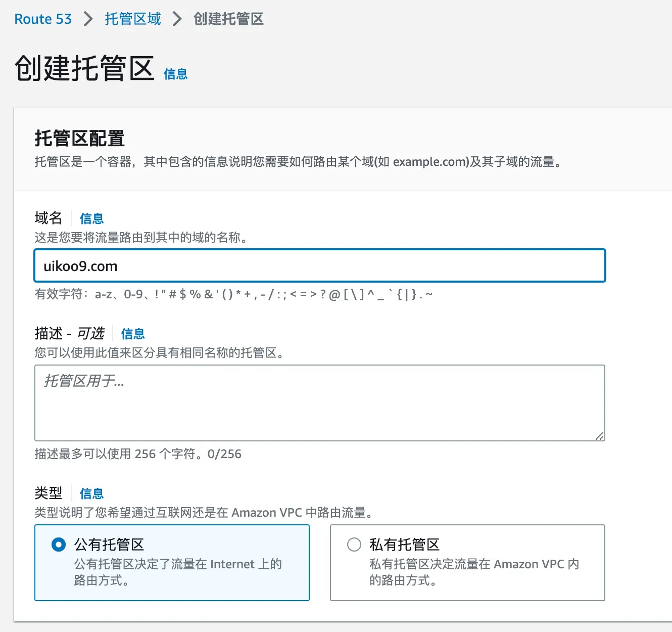Click the 创建托管区 breadcrumb item
This screenshot has height=632, width=672.
(228, 19)
